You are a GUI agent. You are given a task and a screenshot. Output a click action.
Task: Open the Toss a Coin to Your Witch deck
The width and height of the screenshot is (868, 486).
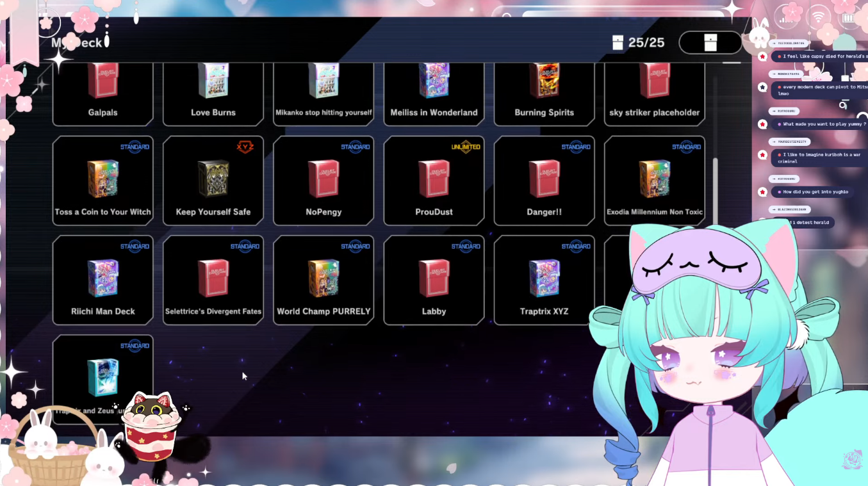[103, 181]
